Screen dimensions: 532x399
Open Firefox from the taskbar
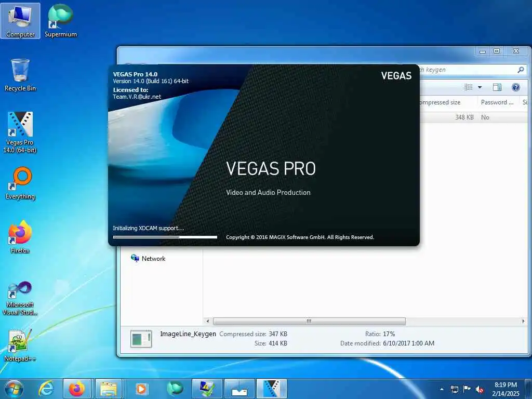coord(77,389)
